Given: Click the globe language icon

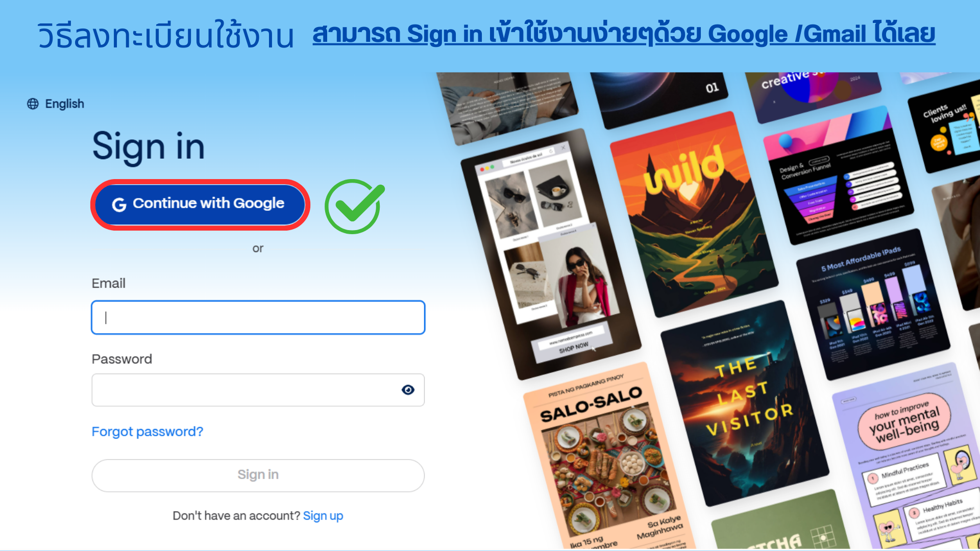Looking at the screenshot, I should (33, 104).
